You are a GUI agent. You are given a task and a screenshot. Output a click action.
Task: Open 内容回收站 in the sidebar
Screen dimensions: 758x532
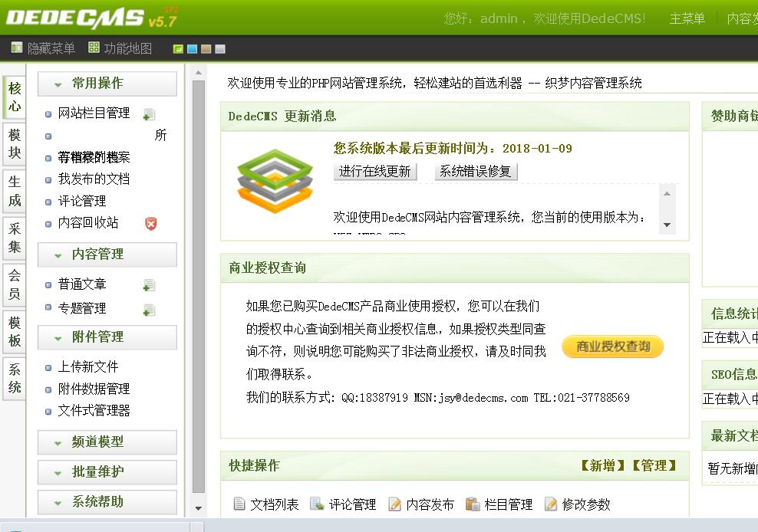point(88,223)
